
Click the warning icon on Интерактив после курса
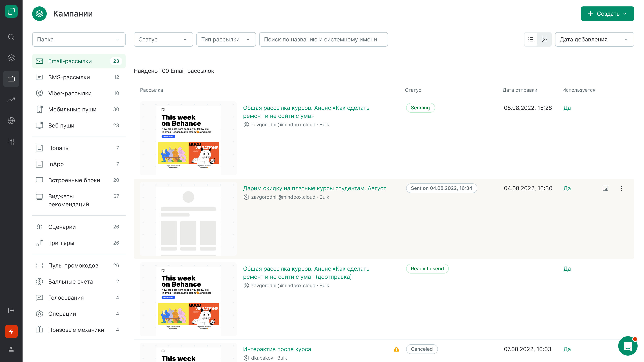(396, 349)
